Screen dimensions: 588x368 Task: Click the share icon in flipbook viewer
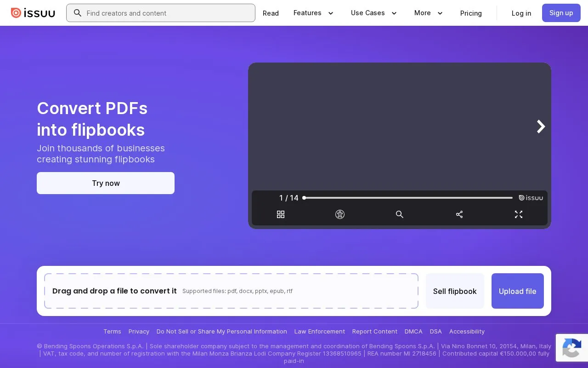click(459, 214)
